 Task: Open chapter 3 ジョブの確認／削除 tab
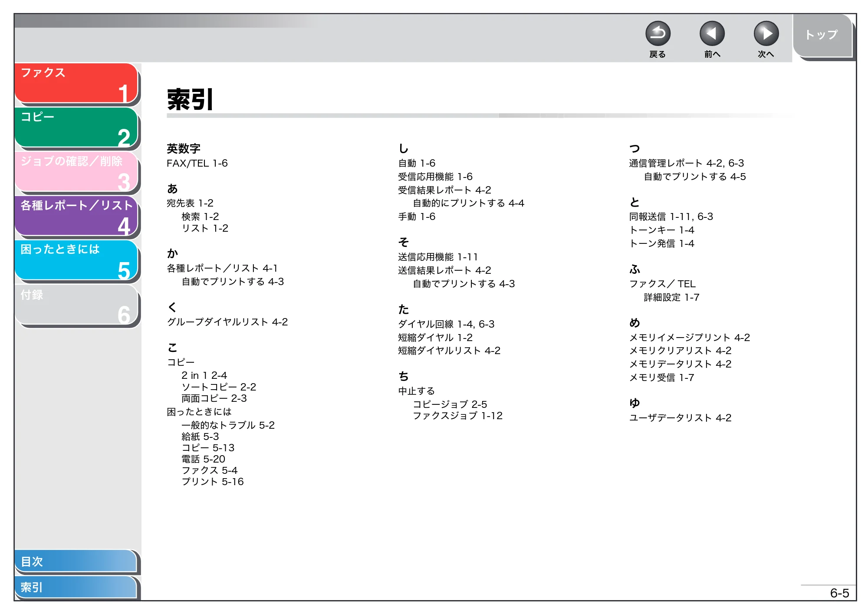(x=76, y=171)
